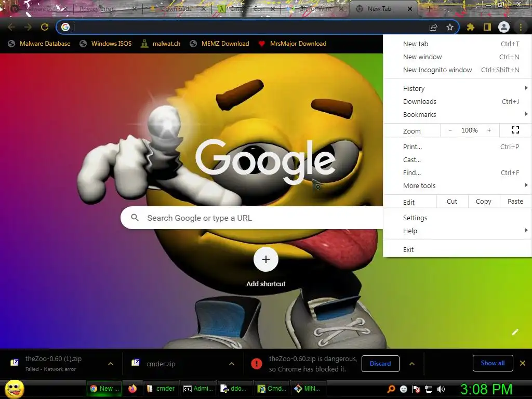The height and width of the screenshot is (399, 532).
Task: Expand the Help submenu
Action: point(458,231)
